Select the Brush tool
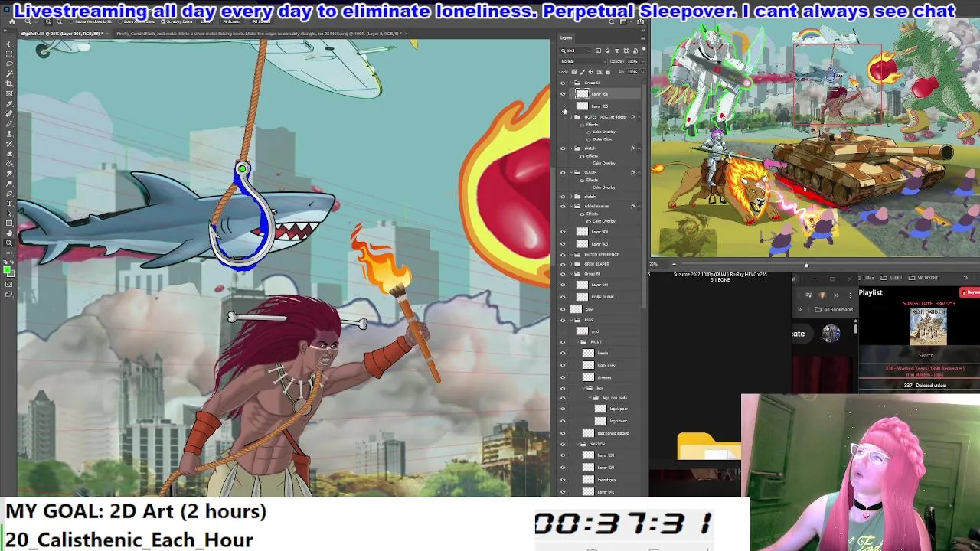Screen dimensions: 980x551 9,123
